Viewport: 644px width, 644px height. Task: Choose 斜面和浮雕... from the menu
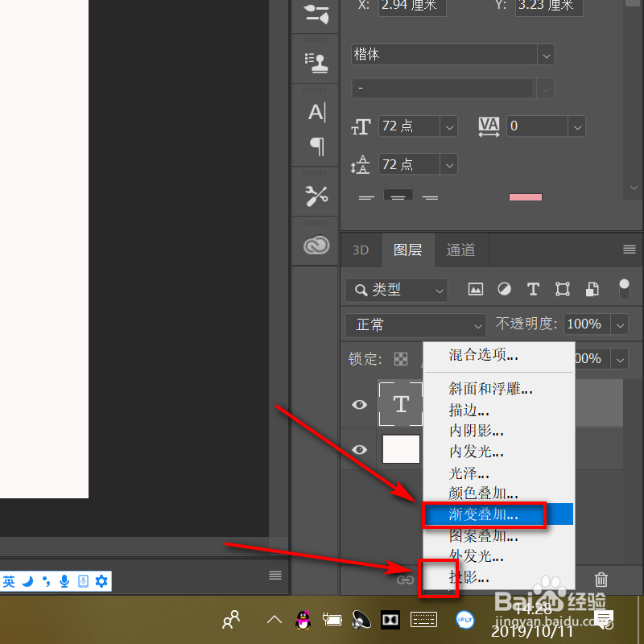click(x=499, y=389)
